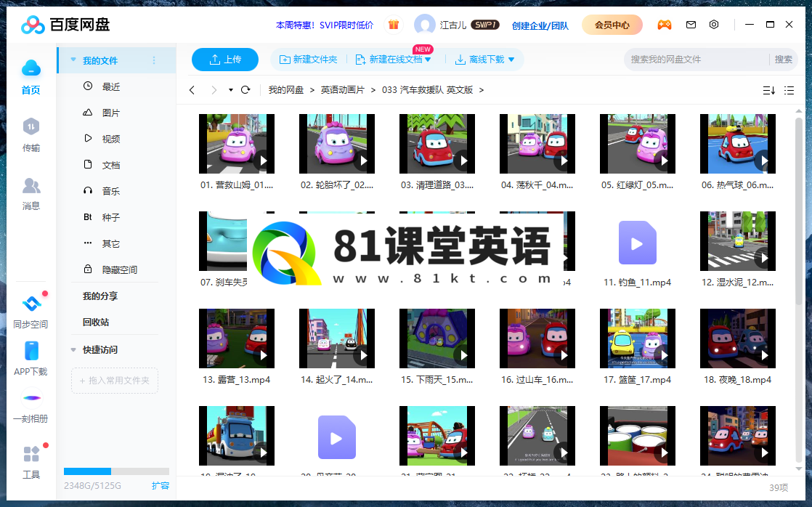This screenshot has width=812, height=507.
Task: Open the 一刻相册 album
Action: (x=31, y=398)
